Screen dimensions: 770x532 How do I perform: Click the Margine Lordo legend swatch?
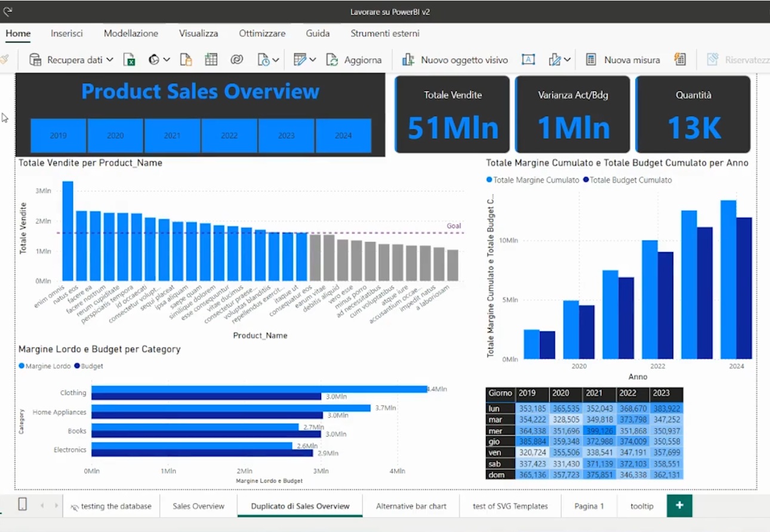click(21, 366)
